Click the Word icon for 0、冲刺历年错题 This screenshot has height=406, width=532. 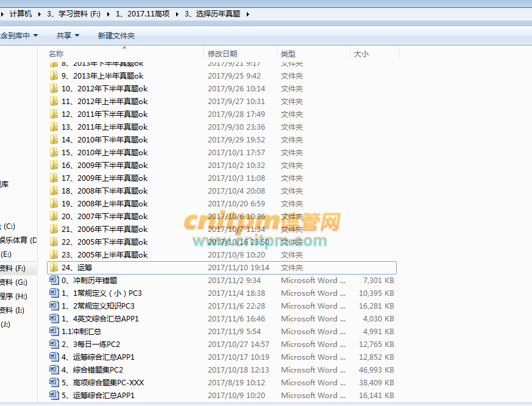point(54,281)
